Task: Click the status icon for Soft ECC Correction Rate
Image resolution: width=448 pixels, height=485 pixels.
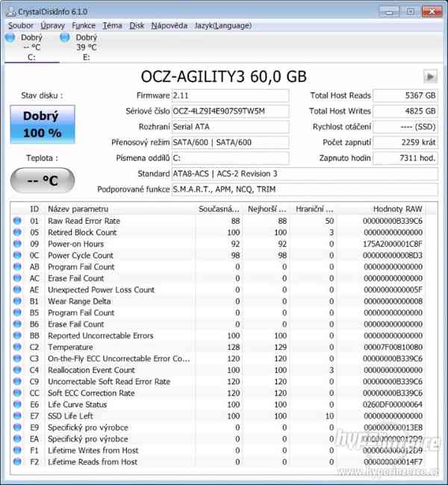Action: [x=17, y=392]
